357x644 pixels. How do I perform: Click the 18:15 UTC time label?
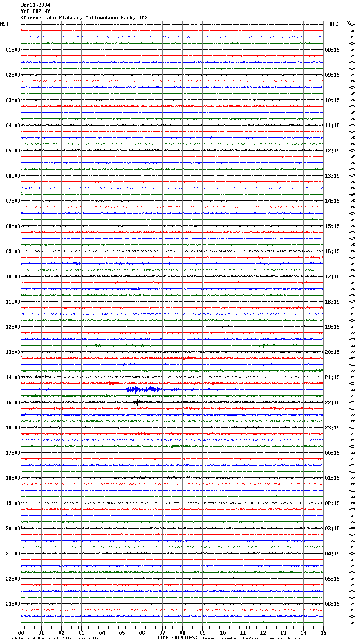pos(332,302)
